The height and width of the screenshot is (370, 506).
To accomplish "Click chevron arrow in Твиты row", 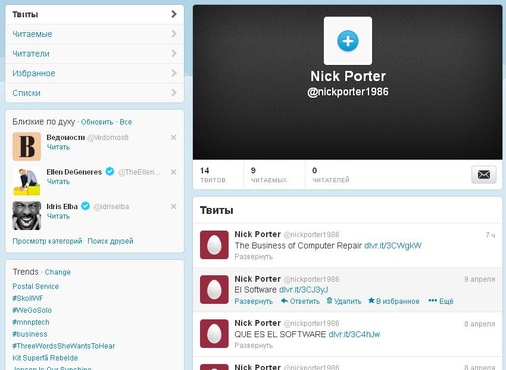I will point(174,14).
